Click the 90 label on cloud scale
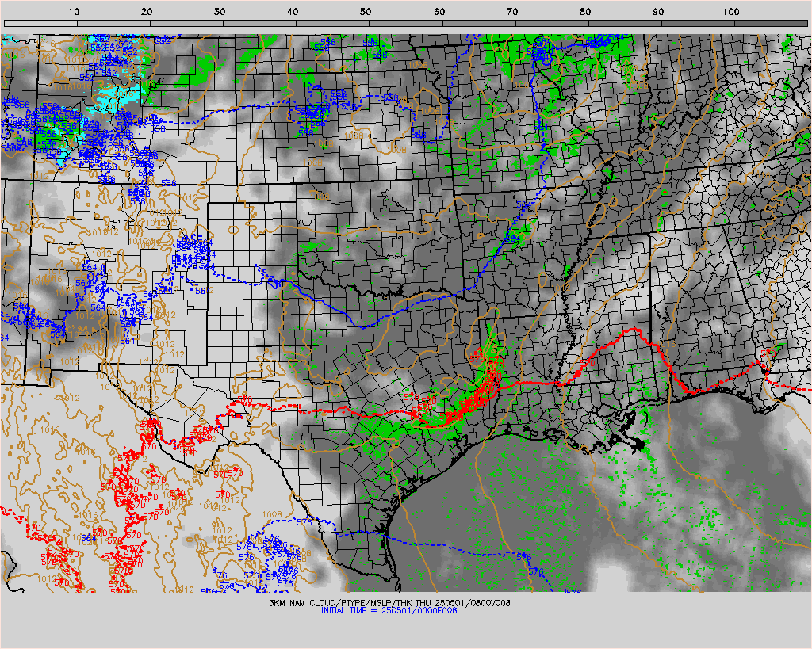Viewport: 812px width, 649px height. (x=657, y=12)
